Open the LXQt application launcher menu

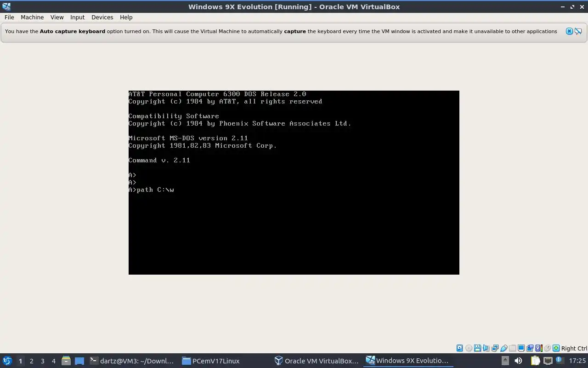(x=7, y=361)
